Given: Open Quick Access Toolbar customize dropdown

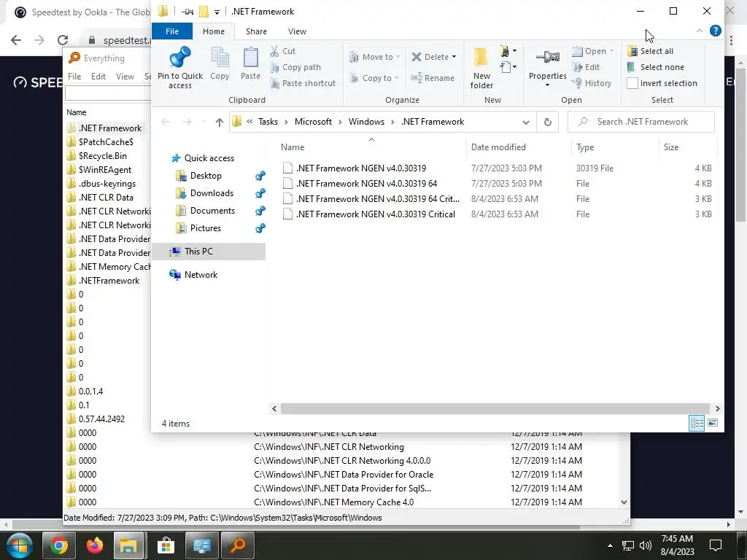Looking at the screenshot, I should (217, 12).
